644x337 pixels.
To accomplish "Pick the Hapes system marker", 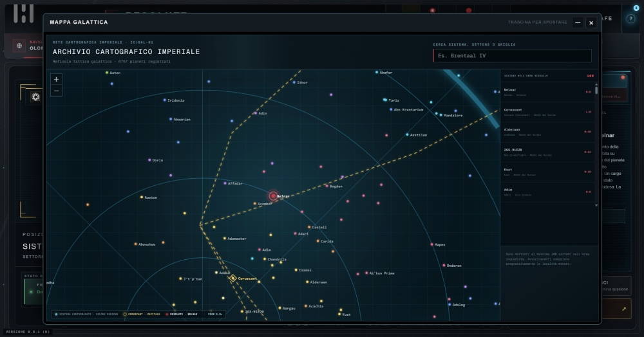I will pyautogui.click(x=431, y=244).
